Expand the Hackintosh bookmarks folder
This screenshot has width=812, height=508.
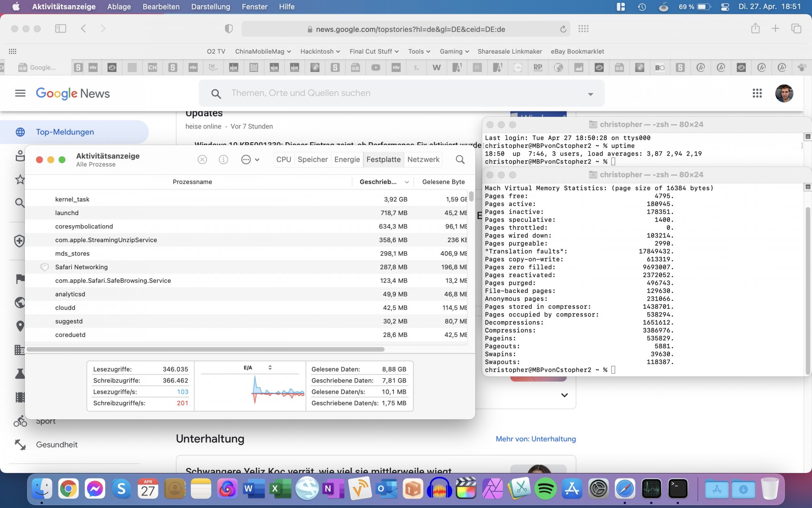[320, 51]
